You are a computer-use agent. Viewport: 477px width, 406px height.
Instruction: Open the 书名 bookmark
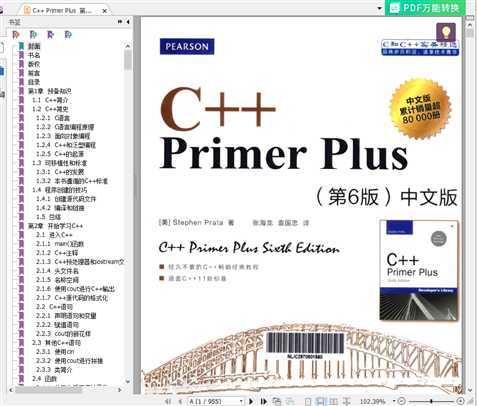pos(34,55)
